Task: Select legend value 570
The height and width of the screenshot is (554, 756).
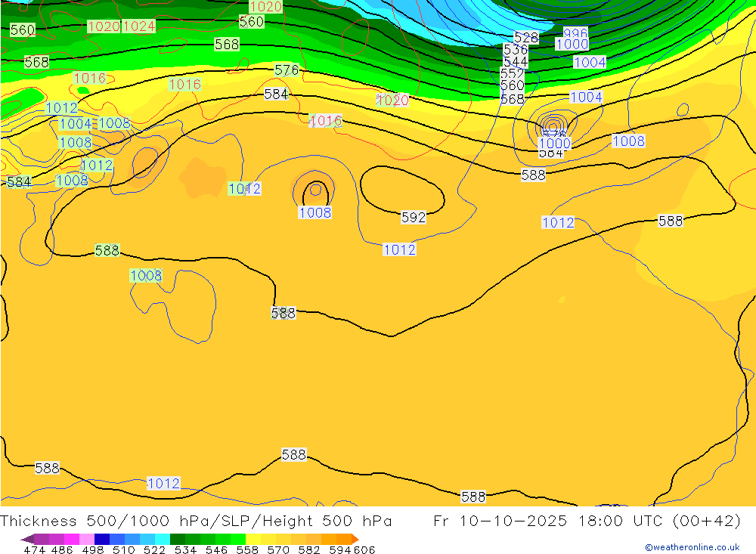Action: pos(277,549)
